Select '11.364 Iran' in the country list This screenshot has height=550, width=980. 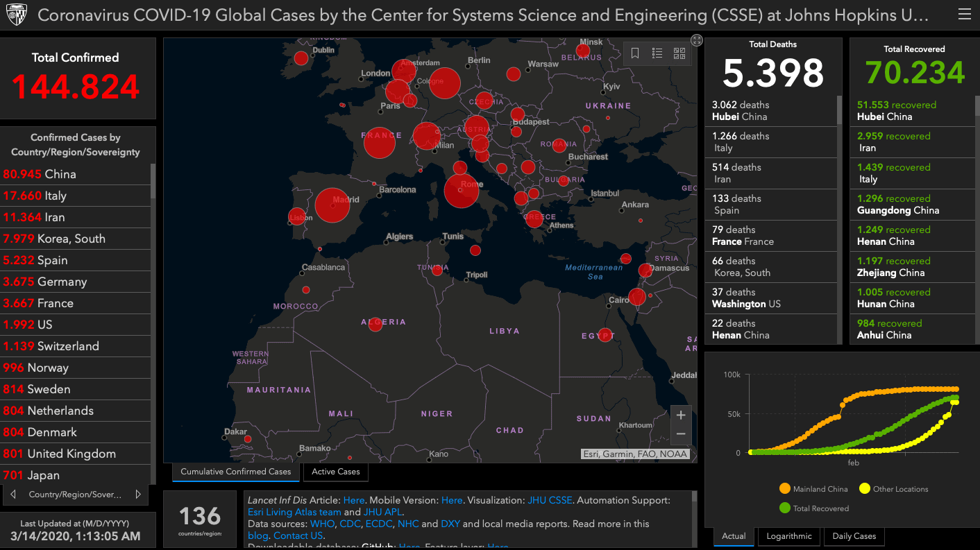76,217
